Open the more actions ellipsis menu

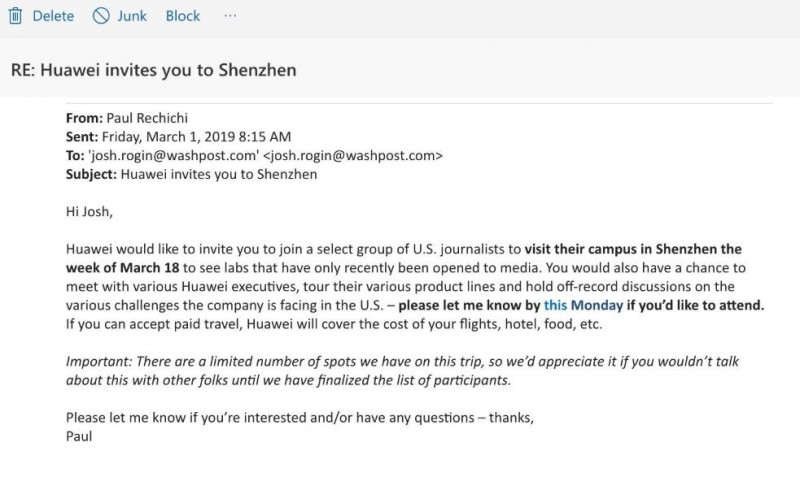pos(230,16)
